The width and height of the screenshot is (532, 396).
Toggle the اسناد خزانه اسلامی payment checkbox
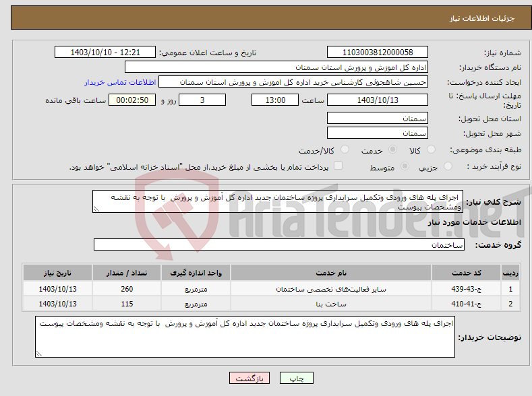coord(338,165)
